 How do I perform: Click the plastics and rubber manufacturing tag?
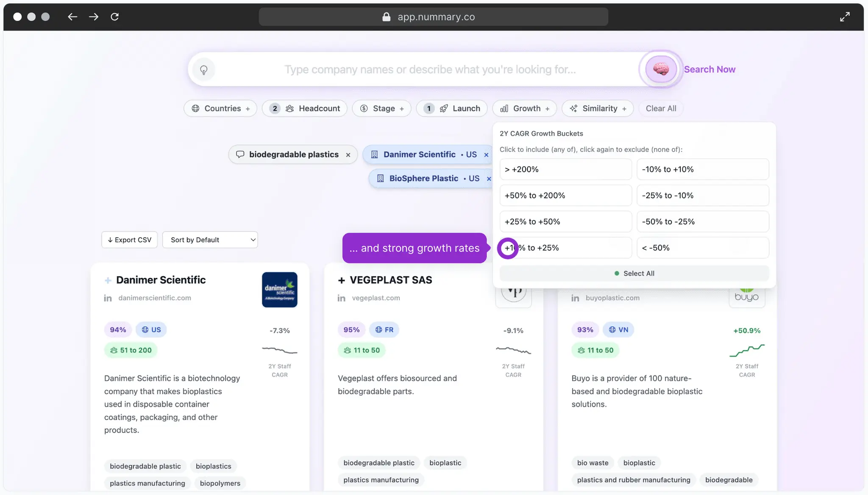[634, 480]
